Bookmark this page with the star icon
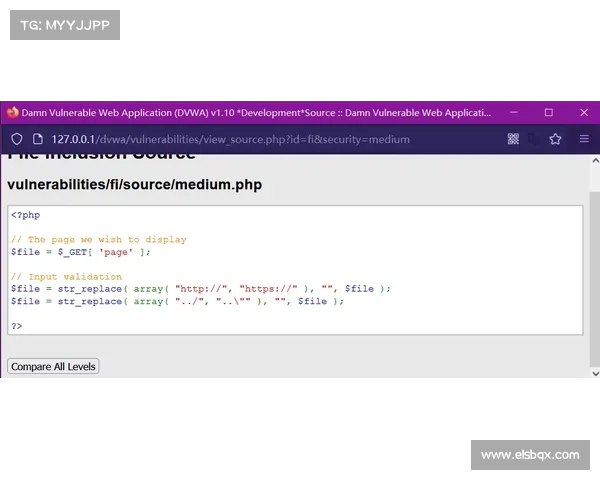 point(555,139)
